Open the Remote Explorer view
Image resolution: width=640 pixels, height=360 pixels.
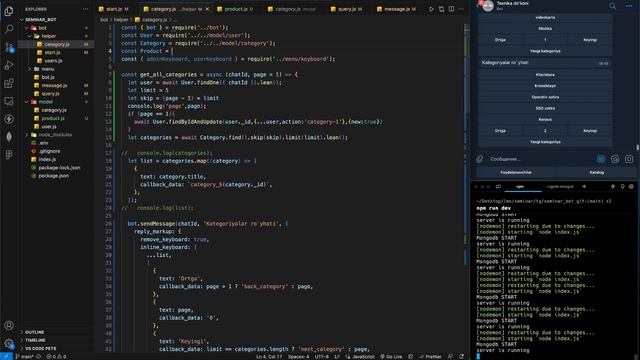tap(9, 101)
